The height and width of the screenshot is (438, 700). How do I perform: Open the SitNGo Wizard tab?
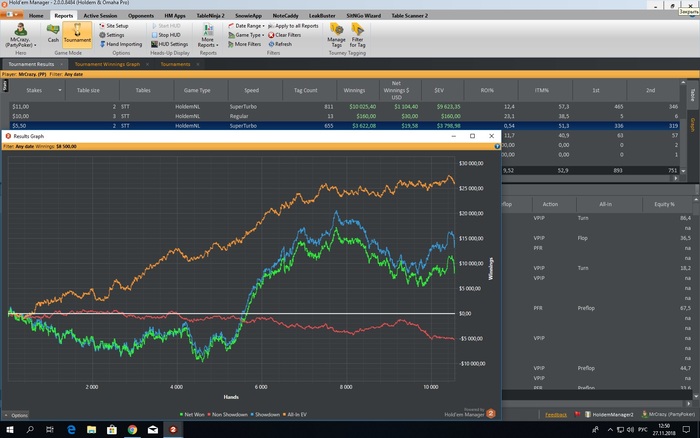click(363, 16)
